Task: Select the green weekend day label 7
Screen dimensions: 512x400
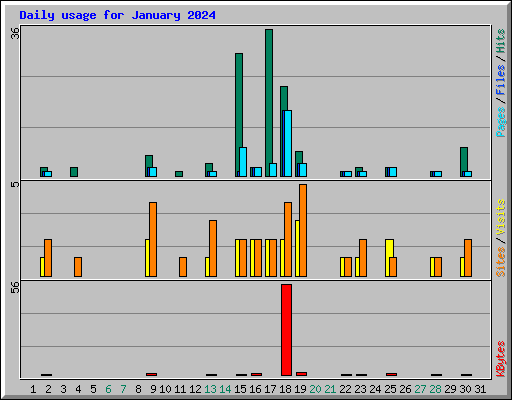Action: [123, 389]
